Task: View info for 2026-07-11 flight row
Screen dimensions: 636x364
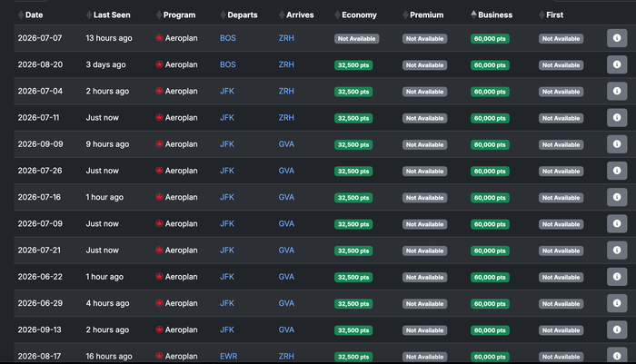Action: pos(617,117)
